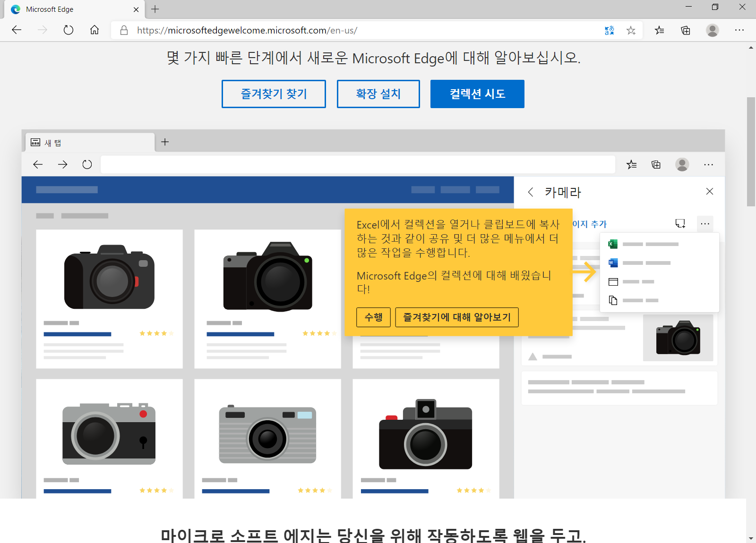Click collections icon in demo browser toolbar
The width and height of the screenshot is (756, 543).
click(656, 164)
